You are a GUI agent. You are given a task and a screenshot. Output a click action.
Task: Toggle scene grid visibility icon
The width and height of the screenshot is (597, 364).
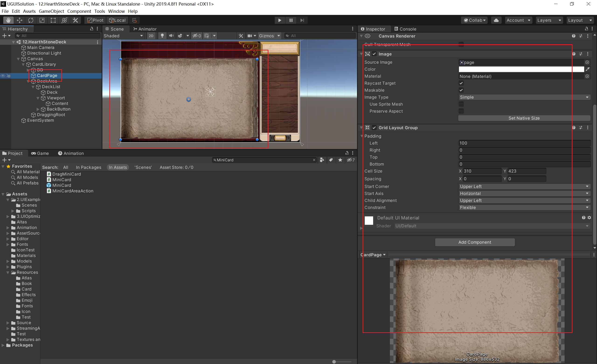point(207,36)
